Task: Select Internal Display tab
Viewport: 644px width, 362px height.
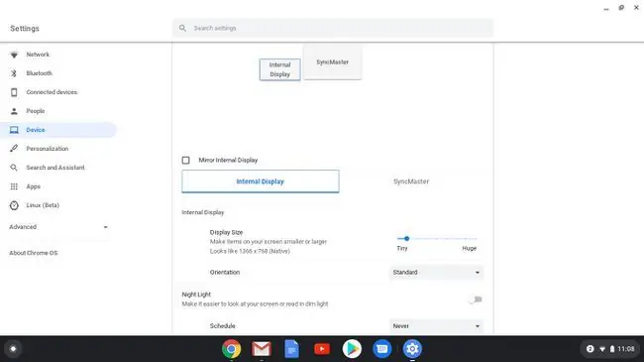Action: coord(261,181)
